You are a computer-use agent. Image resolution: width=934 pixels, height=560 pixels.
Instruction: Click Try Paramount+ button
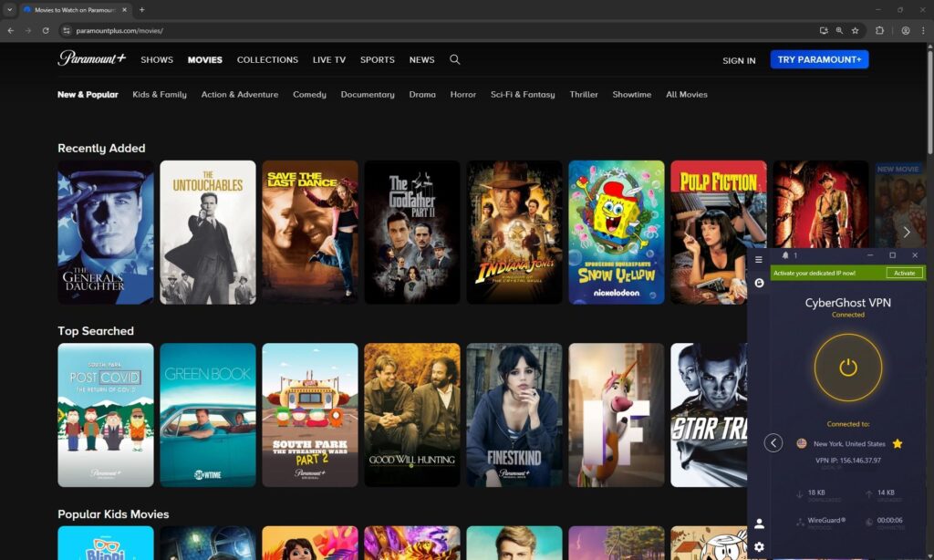coord(819,59)
